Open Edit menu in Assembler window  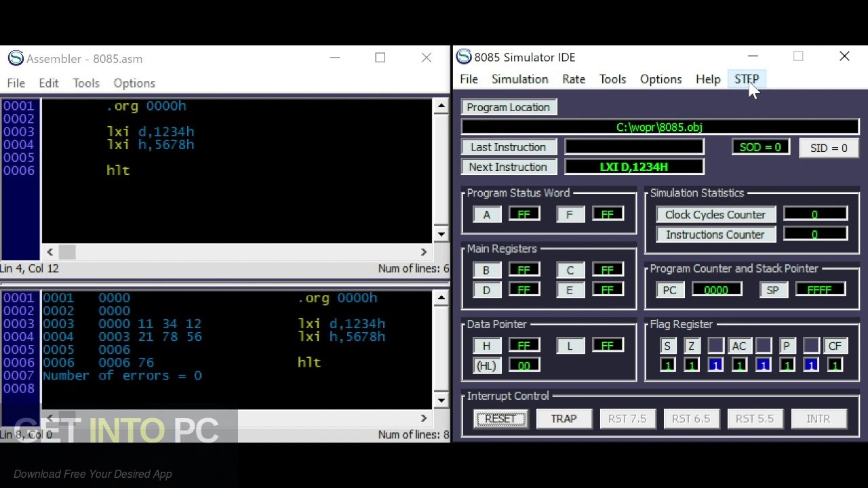pyautogui.click(x=48, y=83)
